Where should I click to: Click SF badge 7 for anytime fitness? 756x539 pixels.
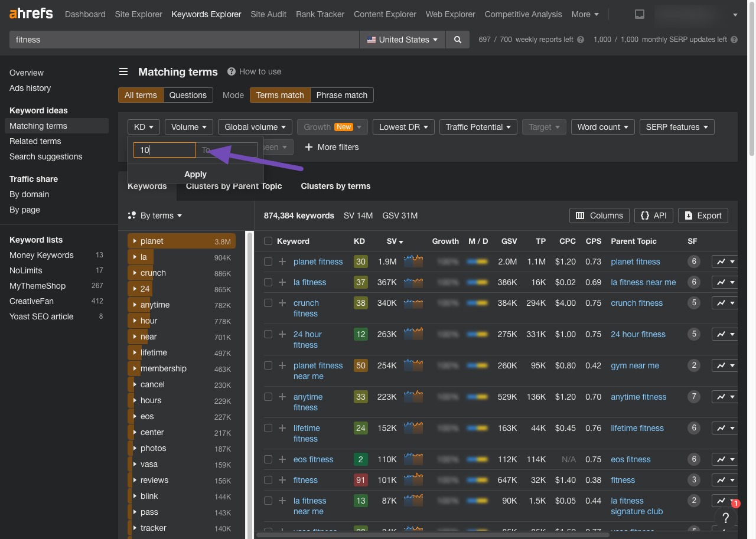click(694, 397)
